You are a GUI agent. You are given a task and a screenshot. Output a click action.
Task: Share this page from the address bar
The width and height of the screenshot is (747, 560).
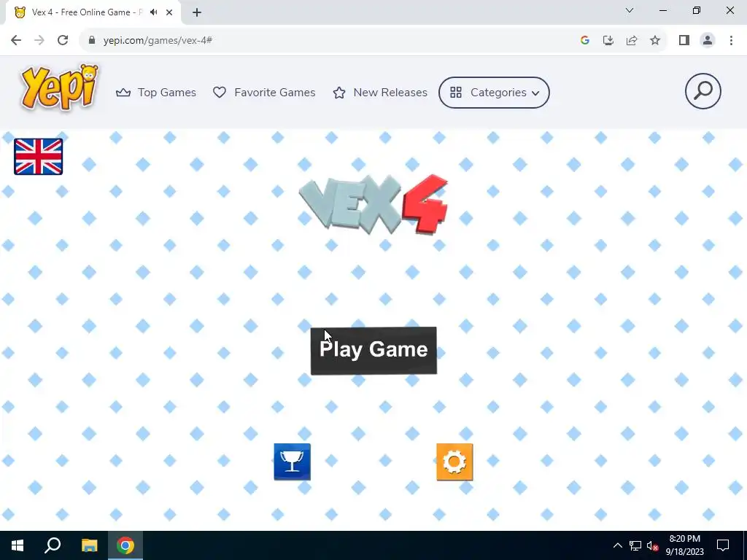coord(632,41)
